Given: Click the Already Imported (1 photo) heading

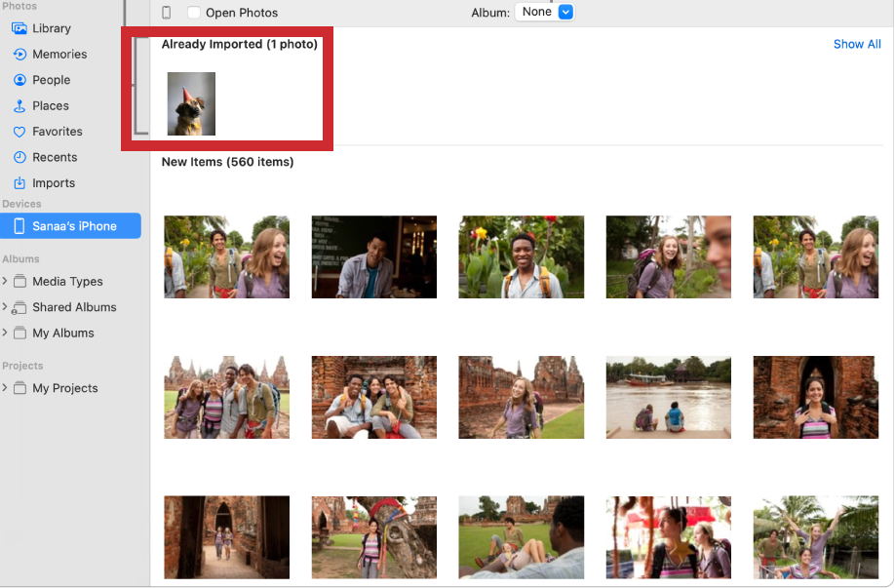Looking at the screenshot, I should click(x=239, y=44).
